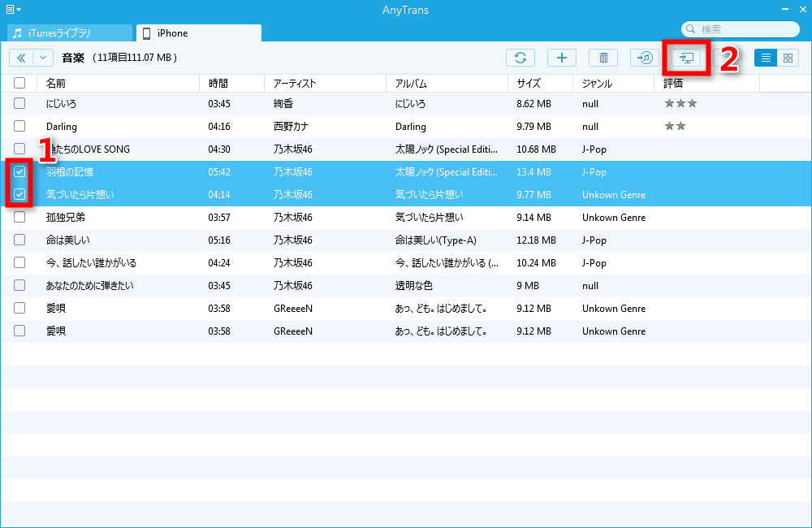Sort by the アルバム column header
812x528 pixels.
point(447,84)
